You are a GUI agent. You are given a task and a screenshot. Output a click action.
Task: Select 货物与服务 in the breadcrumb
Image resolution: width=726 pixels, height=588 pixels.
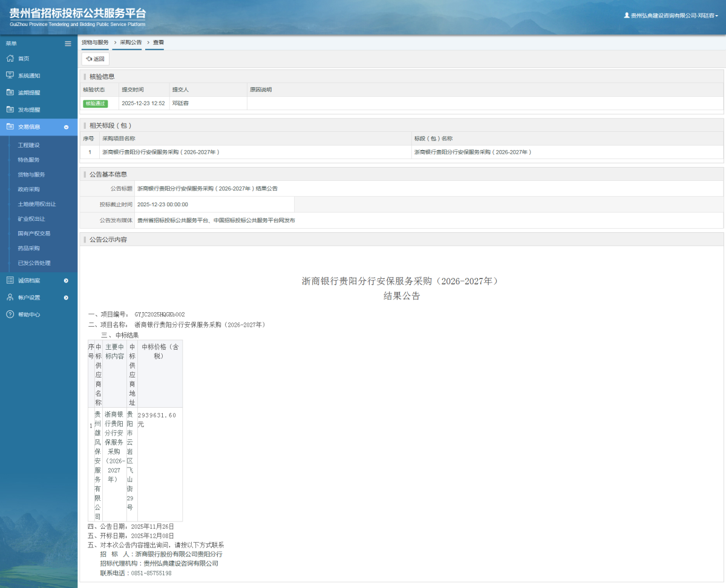click(x=94, y=42)
